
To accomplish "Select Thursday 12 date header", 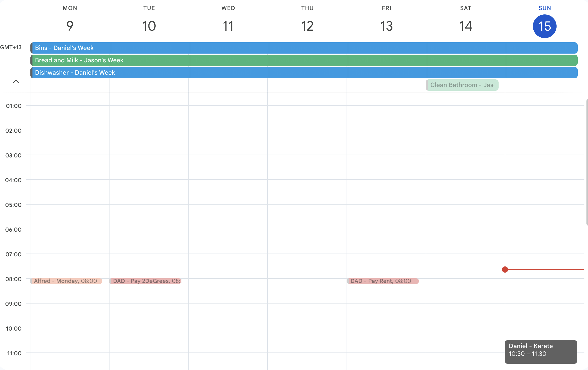I will pyautogui.click(x=307, y=26).
